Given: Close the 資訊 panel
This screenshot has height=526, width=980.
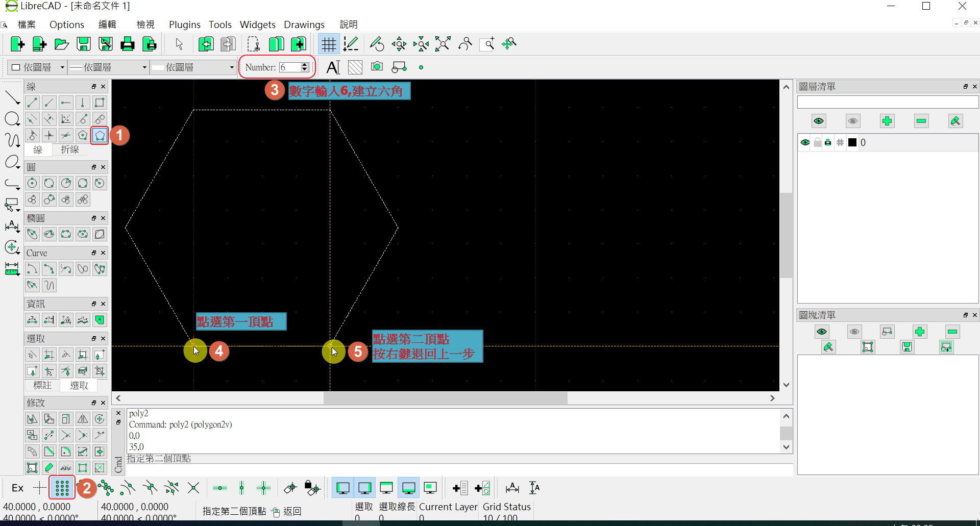Looking at the screenshot, I should (103, 304).
